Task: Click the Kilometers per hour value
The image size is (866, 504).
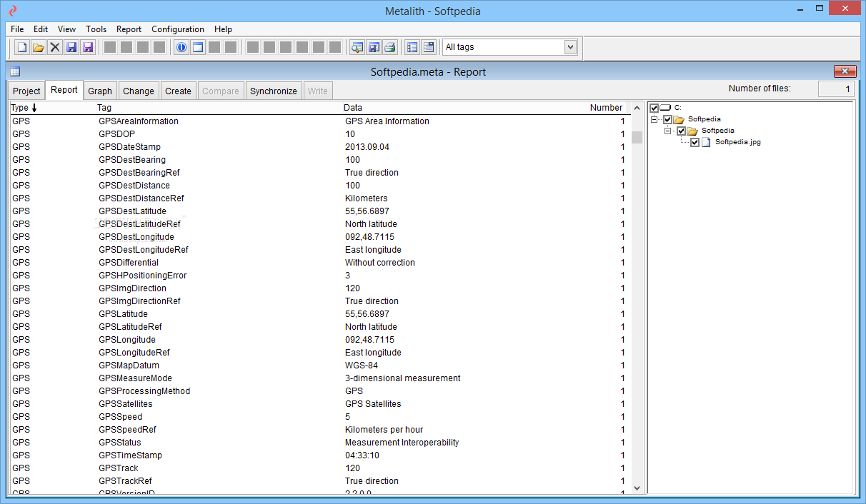Action: coord(384,430)
